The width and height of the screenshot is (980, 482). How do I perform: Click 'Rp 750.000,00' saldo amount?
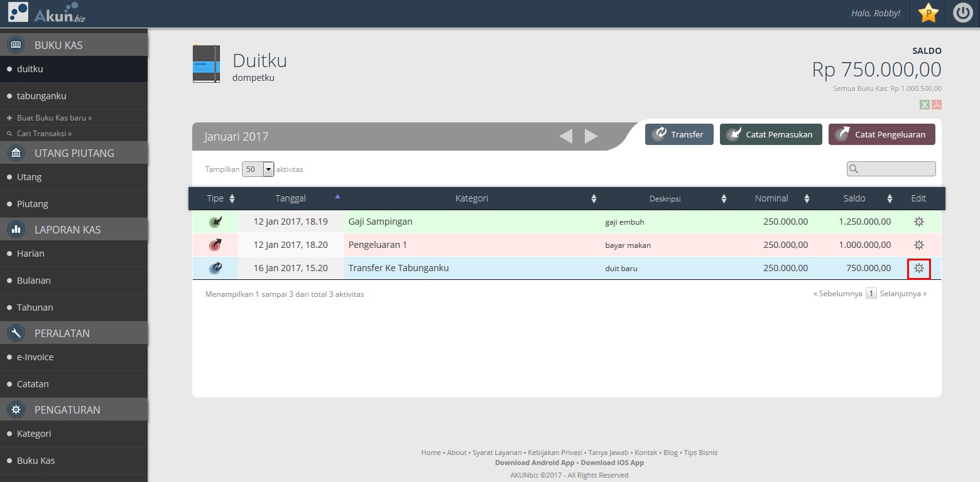tap(876, 70)
